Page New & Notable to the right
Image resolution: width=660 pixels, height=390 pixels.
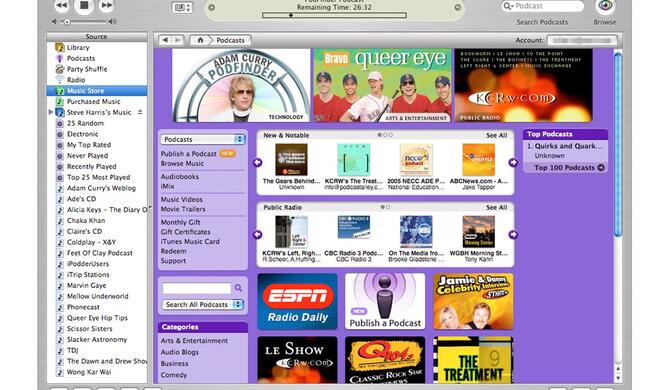click(513, 162)
